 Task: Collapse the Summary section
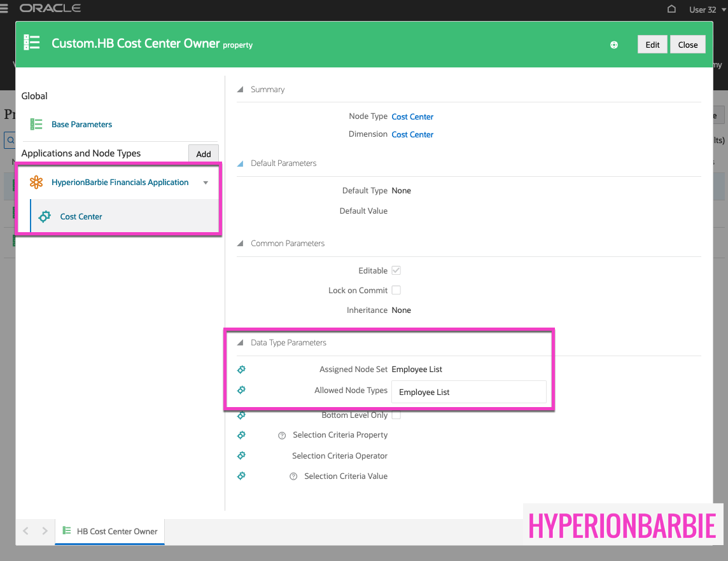241,90
